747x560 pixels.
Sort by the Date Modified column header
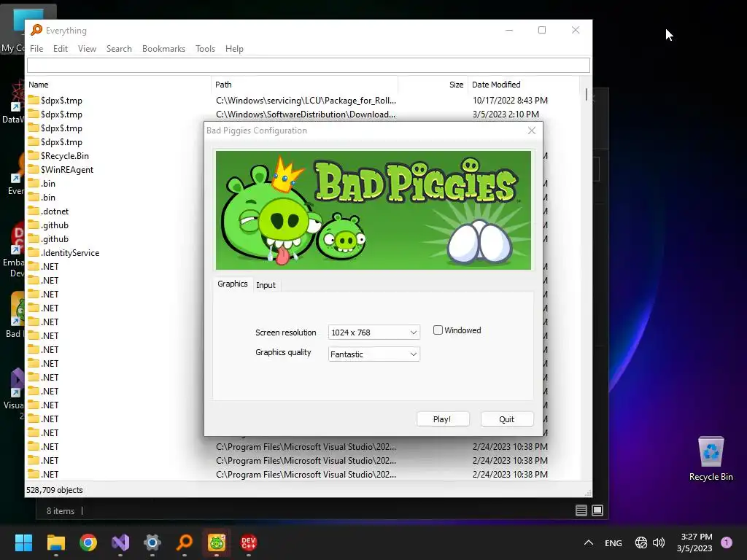click(x=523, y=85)
